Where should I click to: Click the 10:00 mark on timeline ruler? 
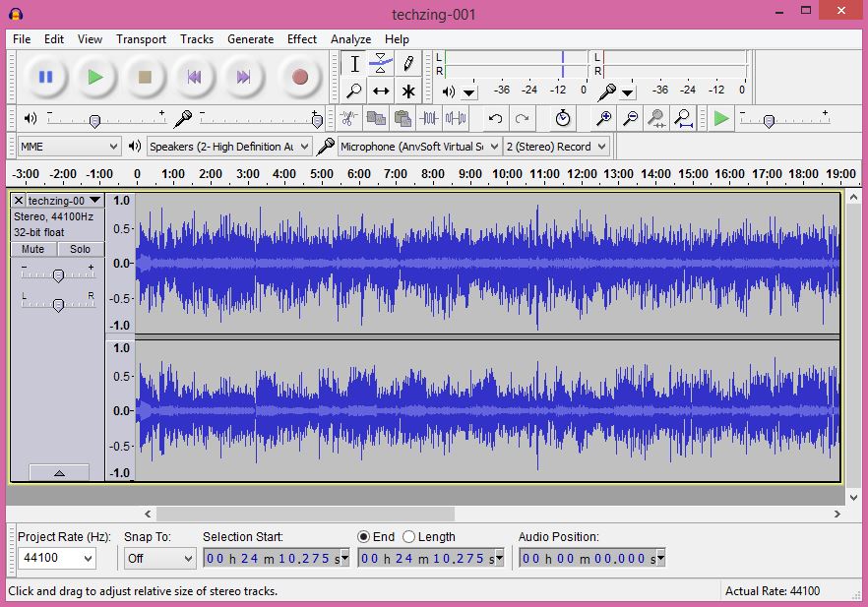(507, 174)
